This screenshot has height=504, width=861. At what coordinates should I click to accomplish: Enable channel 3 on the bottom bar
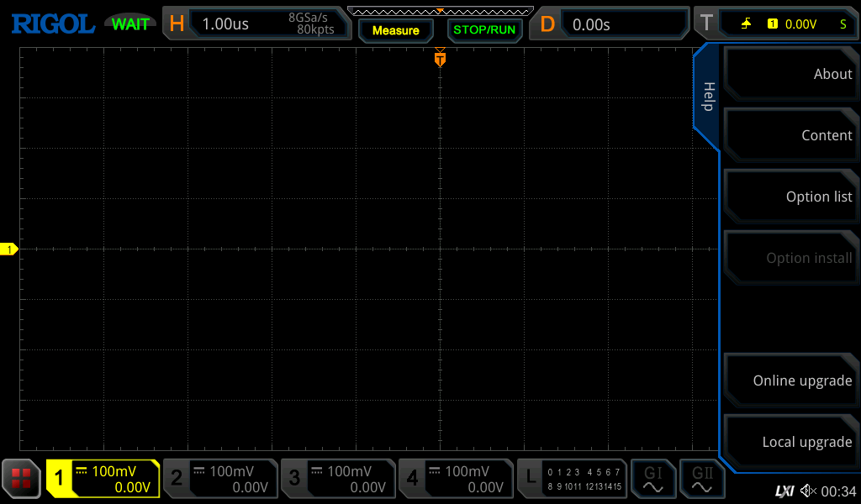pyautogui.click(x=338, y=479)
